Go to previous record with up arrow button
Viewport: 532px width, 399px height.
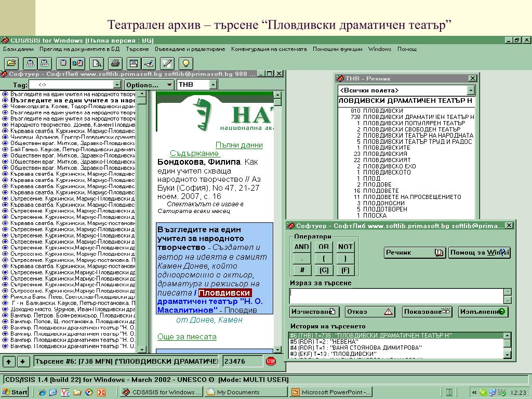click(x=8, y=362)
